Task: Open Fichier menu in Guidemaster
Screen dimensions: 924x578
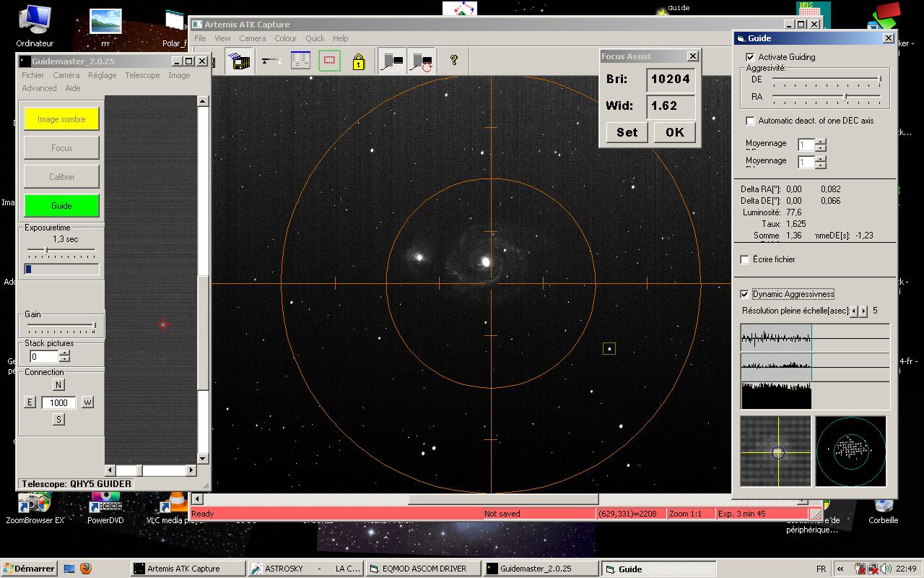Action: (33, 75)
